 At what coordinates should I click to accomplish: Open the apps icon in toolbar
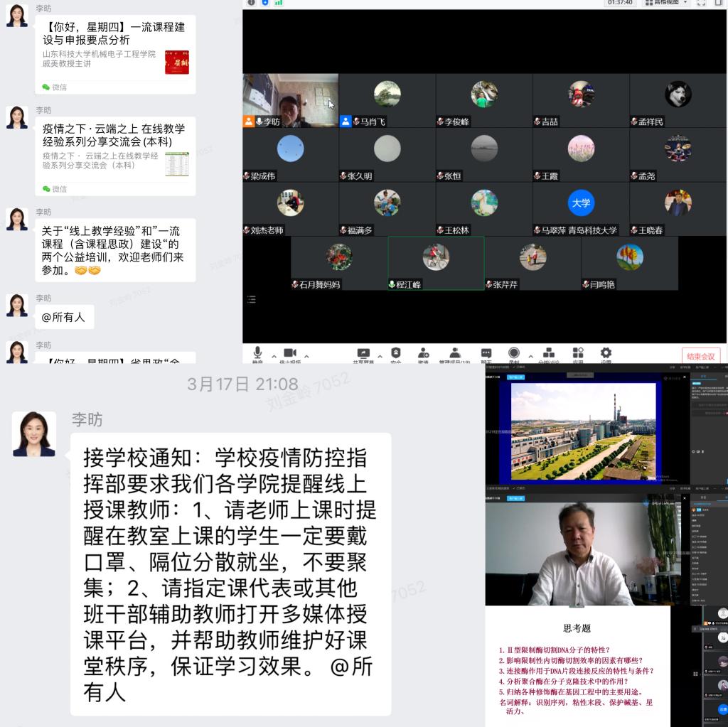[578, 353]
